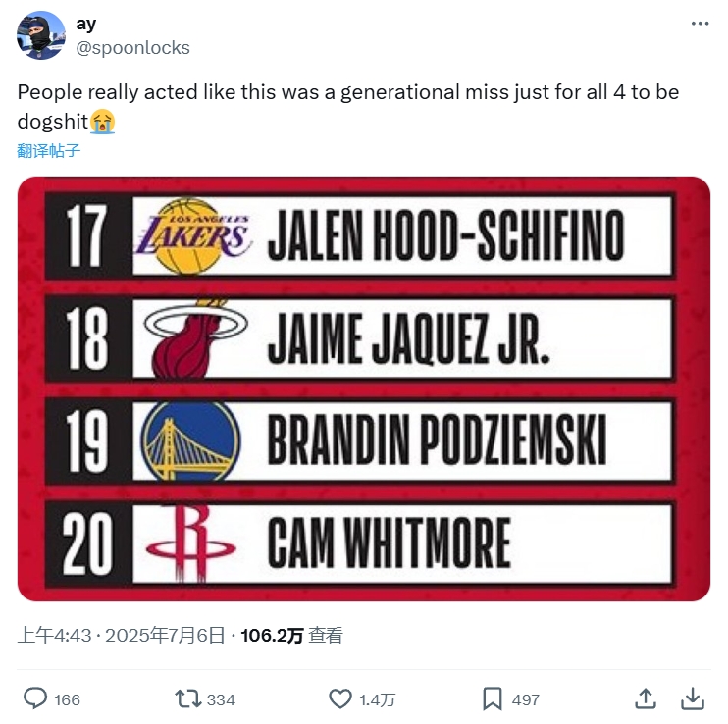728x724 pixels.
Task: Share the post via upload icon
Action: (646, 698)
